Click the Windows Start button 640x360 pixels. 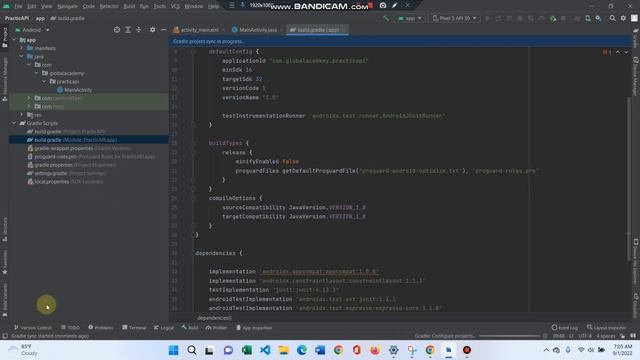point(173,350)
